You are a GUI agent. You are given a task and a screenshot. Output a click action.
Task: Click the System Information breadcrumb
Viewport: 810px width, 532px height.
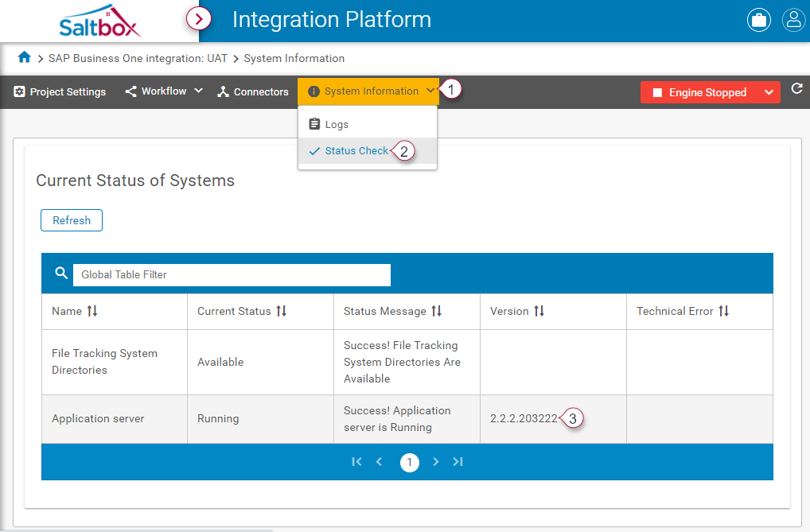[294, 58]
